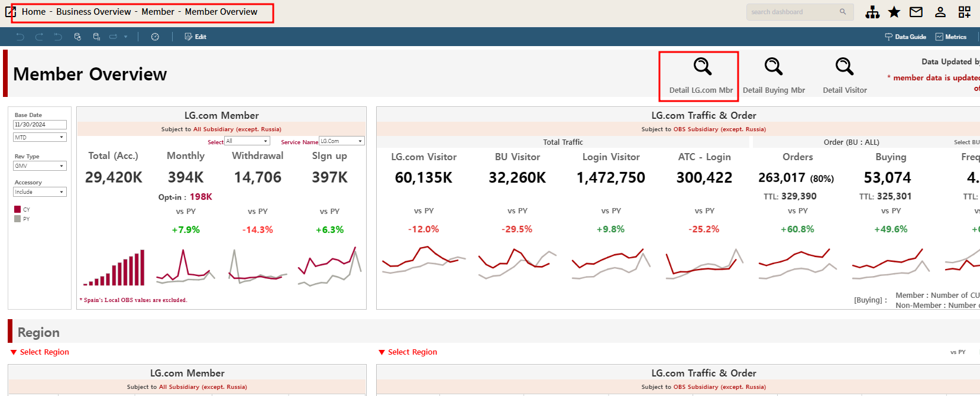Open the user profile icon

tap(940, 12)
